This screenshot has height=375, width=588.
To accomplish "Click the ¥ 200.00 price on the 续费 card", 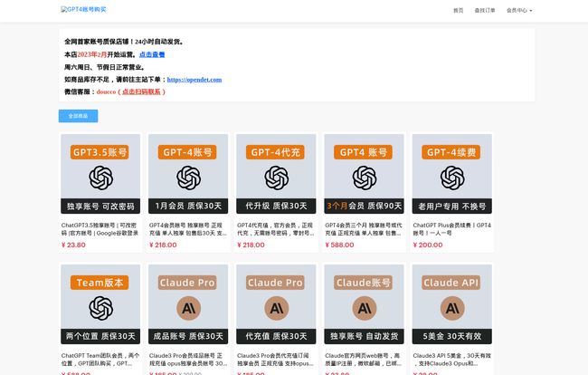I will (428, 245).
